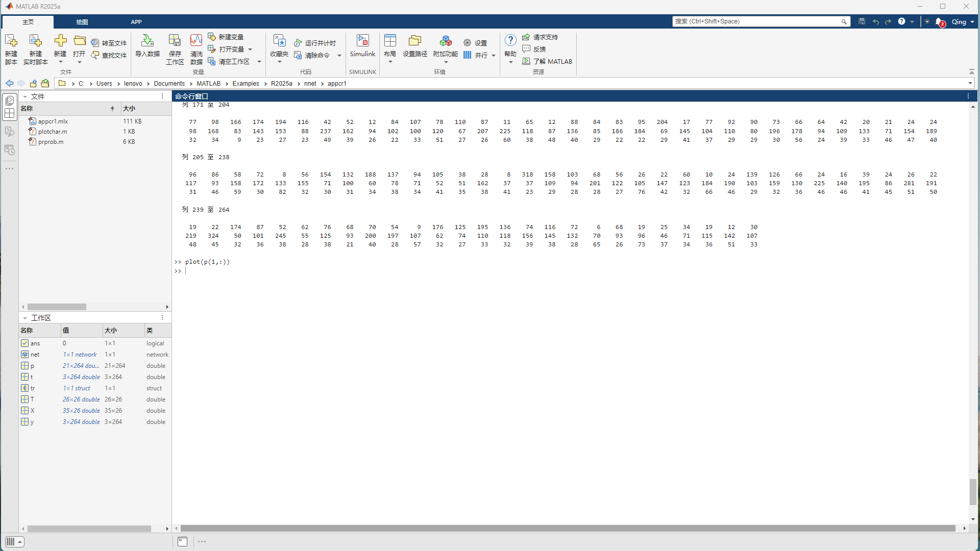This screenshot has height=551, width=980.
Task: Open the Favorites (收藏夹) icon
Action: pos(279,45)
